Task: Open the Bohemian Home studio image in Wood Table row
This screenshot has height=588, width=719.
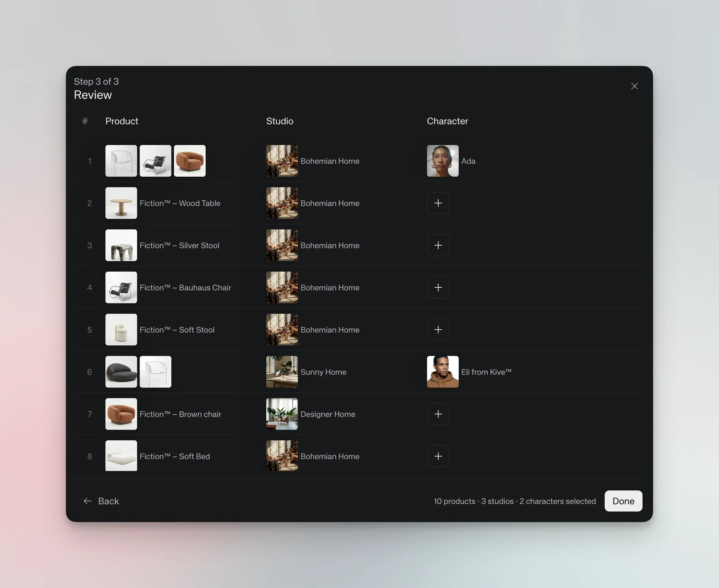Action: (x=282, y=203)
